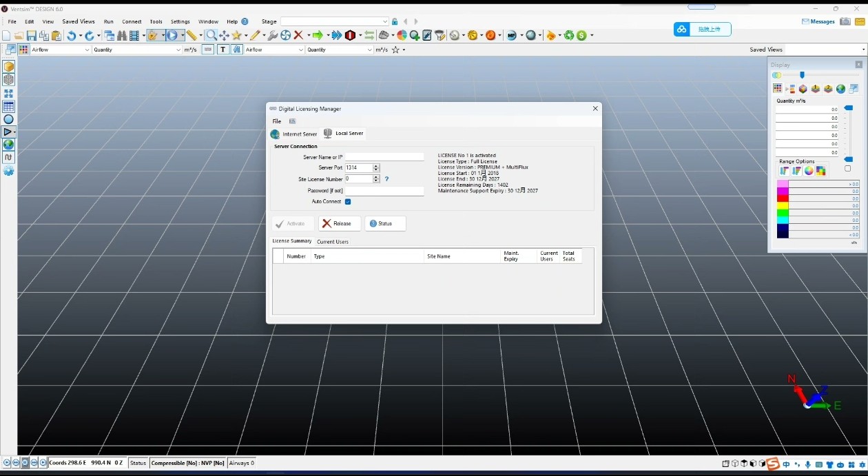Select the pencil draw tool

(x=255, y=35)
